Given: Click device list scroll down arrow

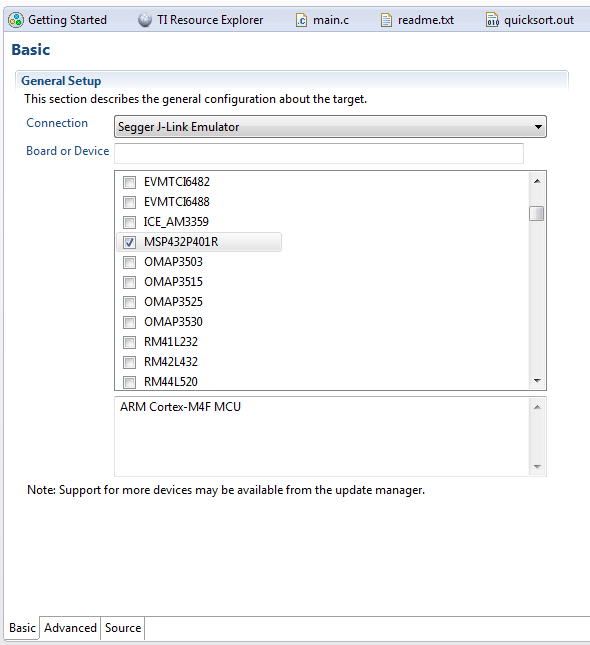Looking at the screenshot, I should tap(537, 381).
